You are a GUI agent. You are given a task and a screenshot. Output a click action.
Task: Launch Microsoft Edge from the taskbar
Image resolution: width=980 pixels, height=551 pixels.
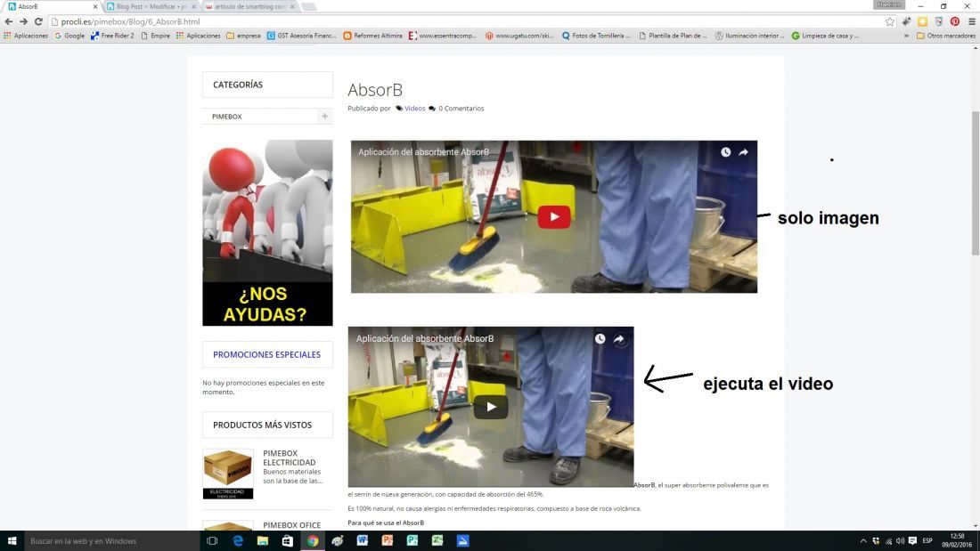pos(238,541)
